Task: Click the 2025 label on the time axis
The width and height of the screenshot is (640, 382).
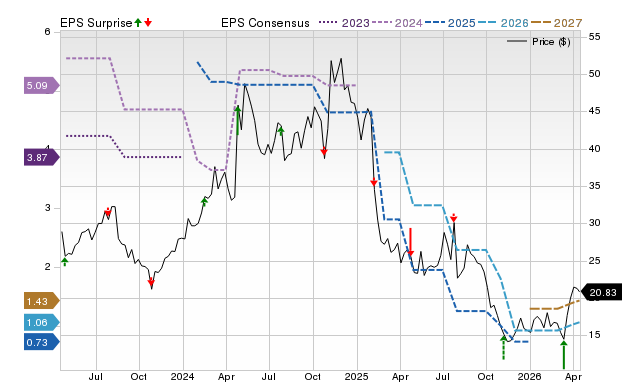Action: coord(356,376)
